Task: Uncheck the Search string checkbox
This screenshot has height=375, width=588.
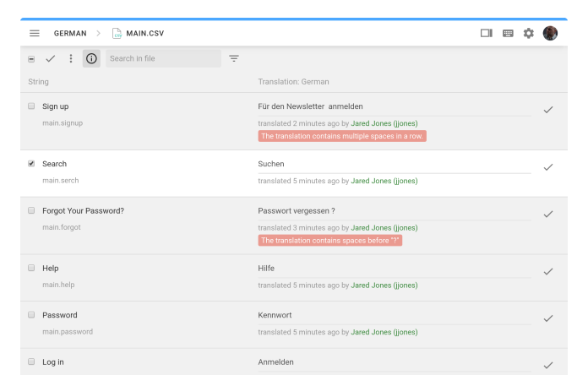Action: pos(31,164)
